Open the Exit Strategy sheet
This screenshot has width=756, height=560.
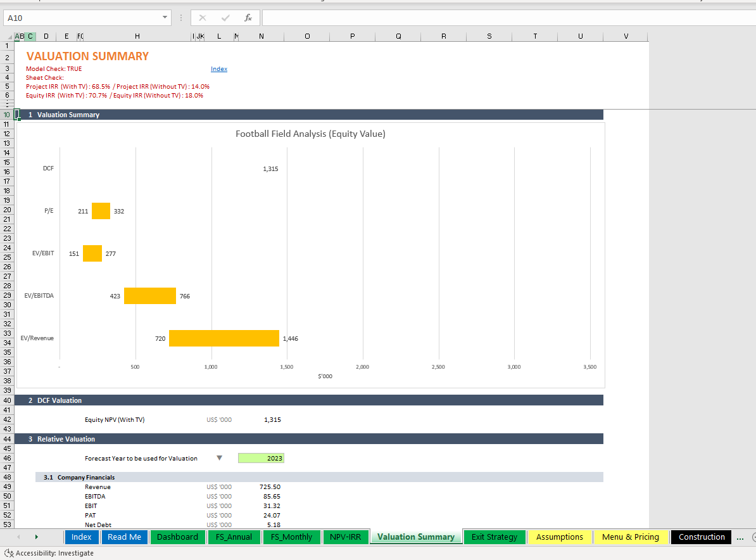tap(495, 537)
